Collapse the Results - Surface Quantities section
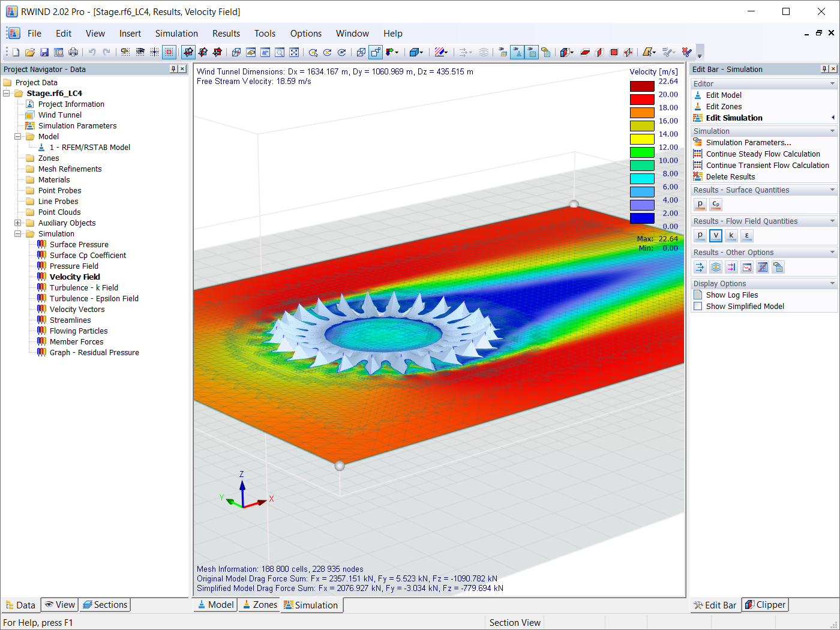Screen dimensions: 840x630 pyautogui.click(x=832, y=190)
